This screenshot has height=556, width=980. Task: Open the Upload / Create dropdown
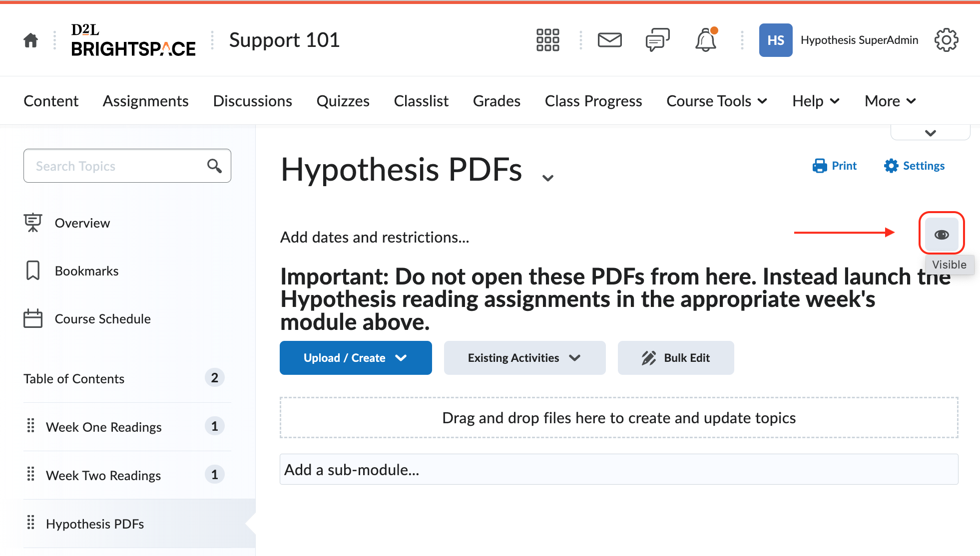(355, 357)
